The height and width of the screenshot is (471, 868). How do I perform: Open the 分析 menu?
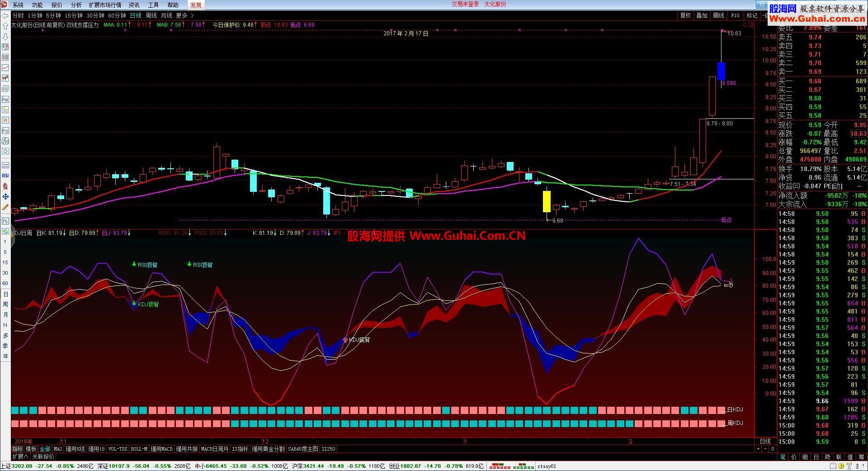point(76,5)
